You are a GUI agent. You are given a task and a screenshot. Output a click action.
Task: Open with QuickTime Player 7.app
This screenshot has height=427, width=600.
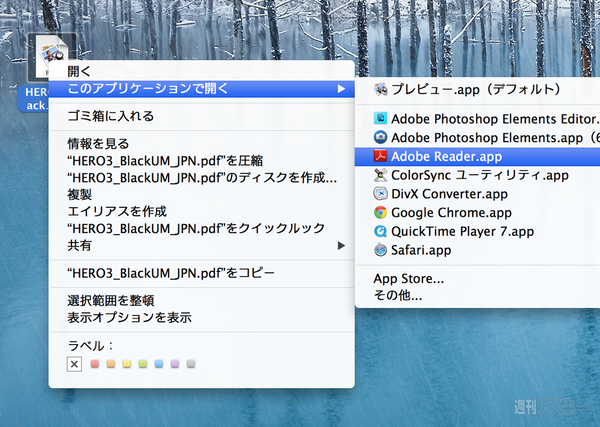click(478, 231)
